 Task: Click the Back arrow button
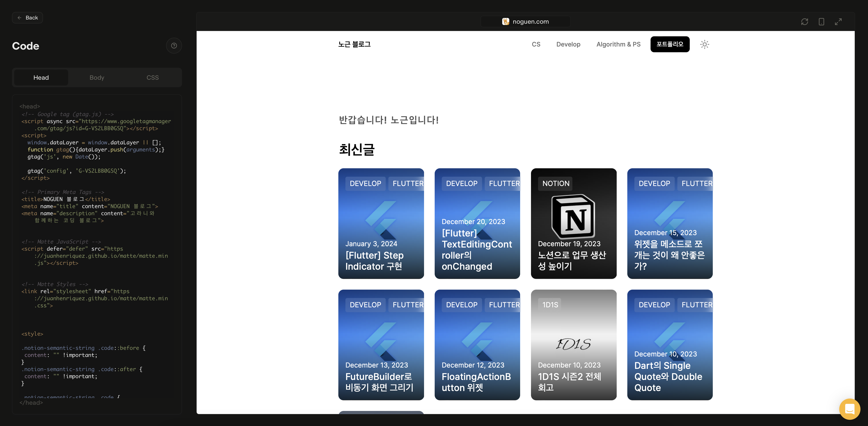click(27, 17)
